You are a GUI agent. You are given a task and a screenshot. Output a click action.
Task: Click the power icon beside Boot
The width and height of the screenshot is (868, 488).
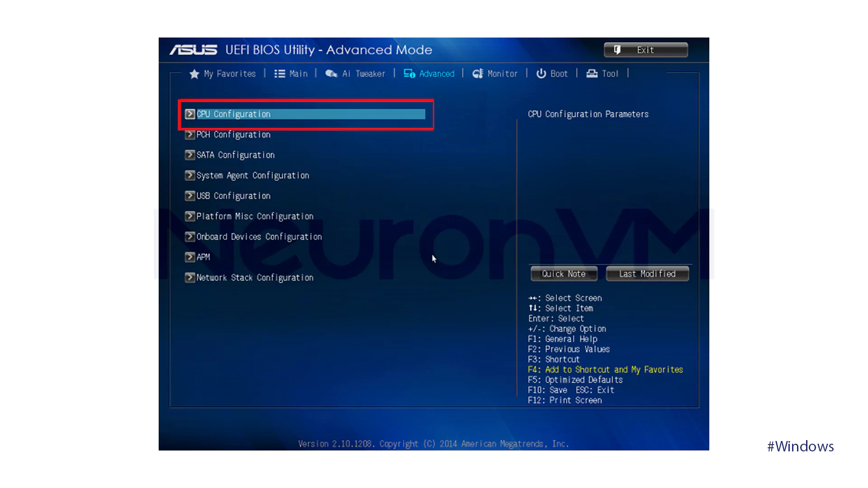(x=541, y=74)
